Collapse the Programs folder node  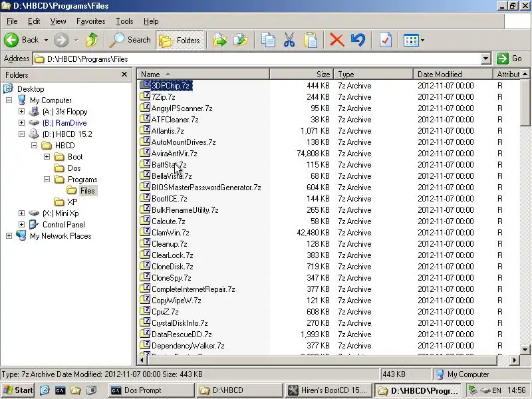47,179
